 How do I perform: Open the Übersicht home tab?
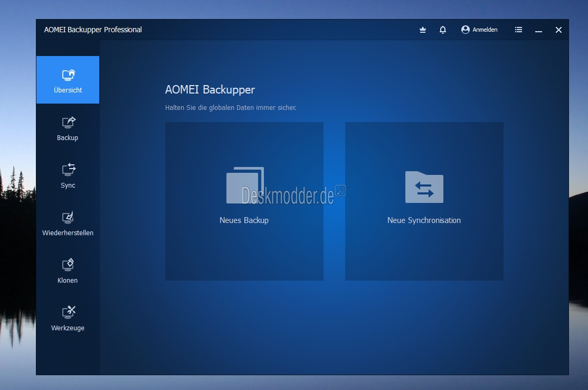(68, 80)
